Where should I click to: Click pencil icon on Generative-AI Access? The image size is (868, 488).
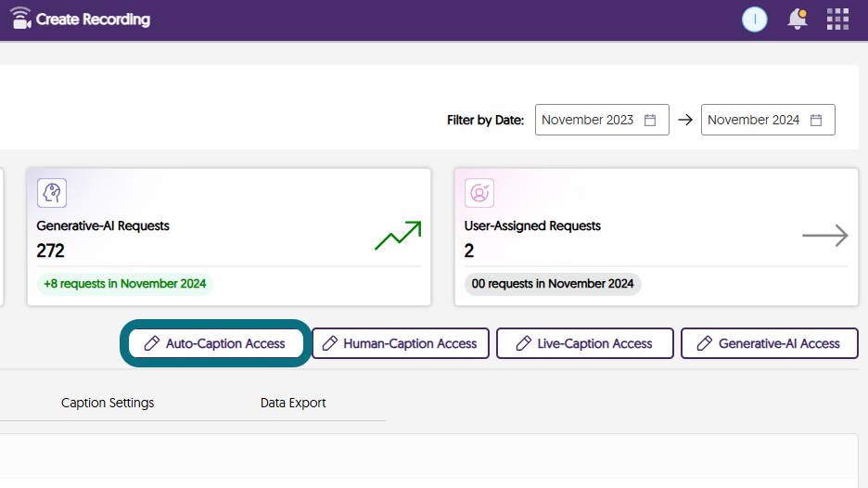click(x=705, y=343)
